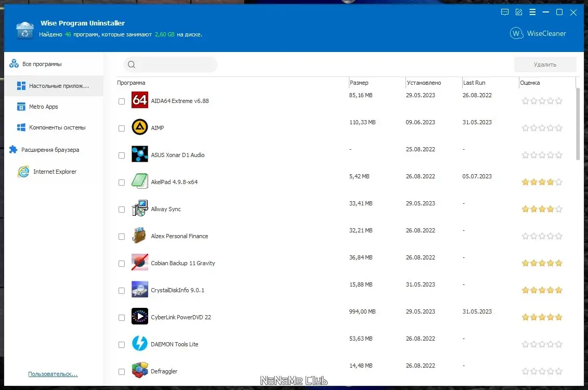Click the program list vertical scrollbar

click(578, 124)
